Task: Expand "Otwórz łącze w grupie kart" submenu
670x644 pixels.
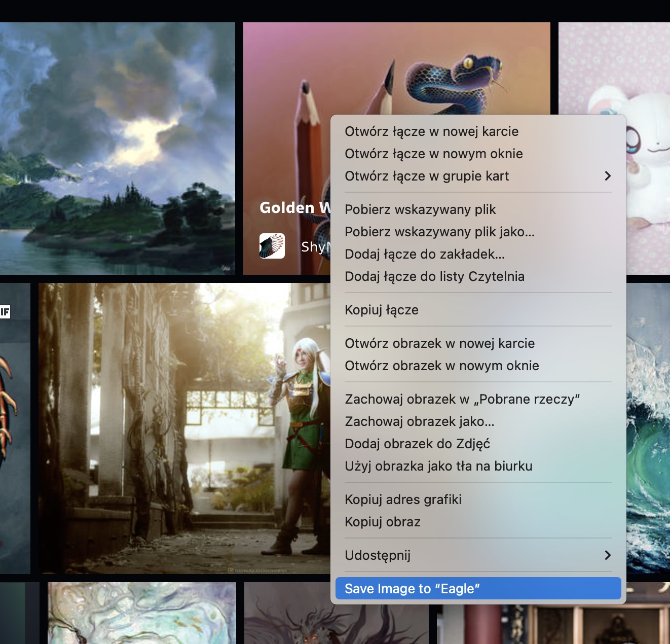Action: [x=478, y=176]
